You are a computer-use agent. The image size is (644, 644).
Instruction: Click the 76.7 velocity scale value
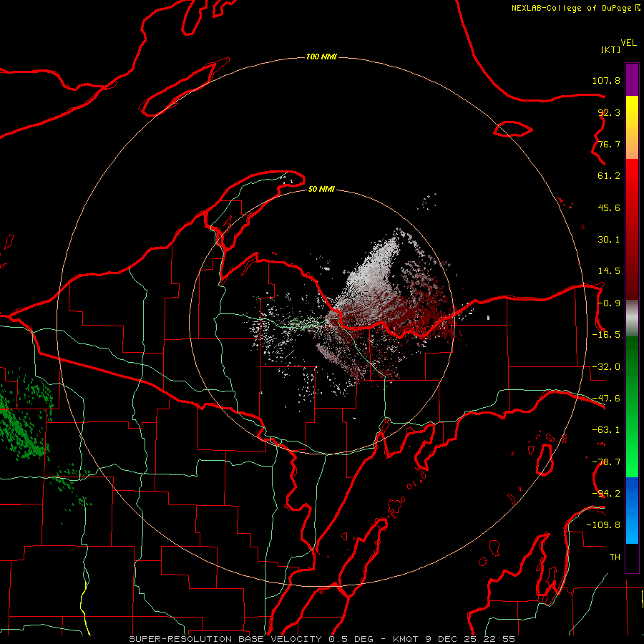coord(609,144)
